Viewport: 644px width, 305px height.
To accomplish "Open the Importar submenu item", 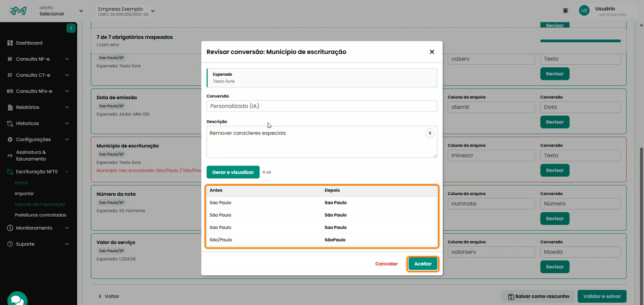I will tap(24, 194).
